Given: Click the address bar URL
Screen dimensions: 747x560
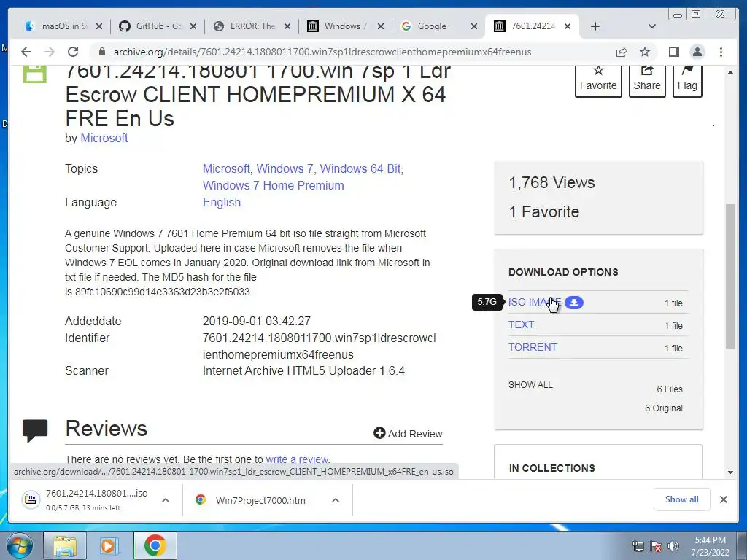Looking at the screenshot, I should tap(322, 52).
